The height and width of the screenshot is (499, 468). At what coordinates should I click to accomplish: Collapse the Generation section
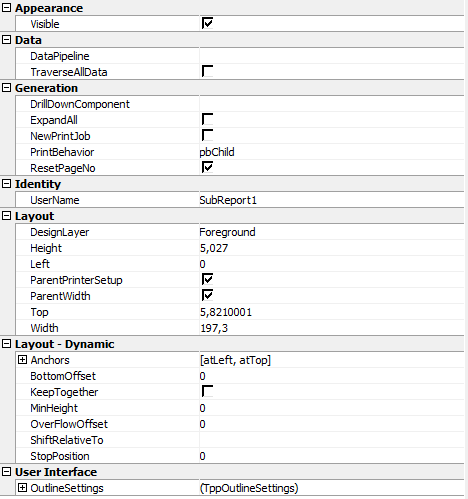point(6,88)
